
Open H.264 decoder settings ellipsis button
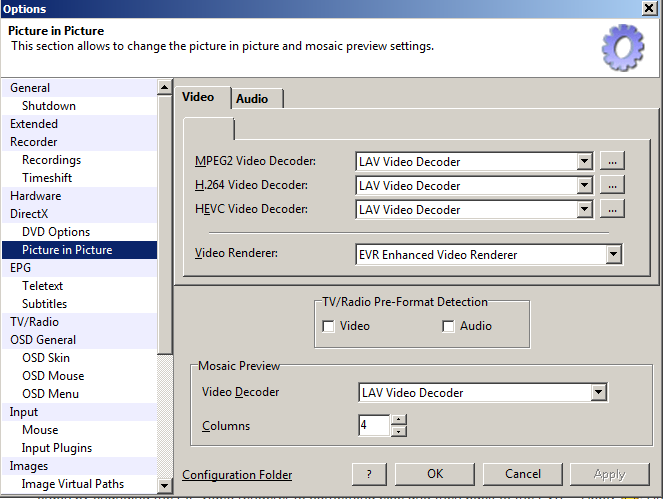coord(613,185)
